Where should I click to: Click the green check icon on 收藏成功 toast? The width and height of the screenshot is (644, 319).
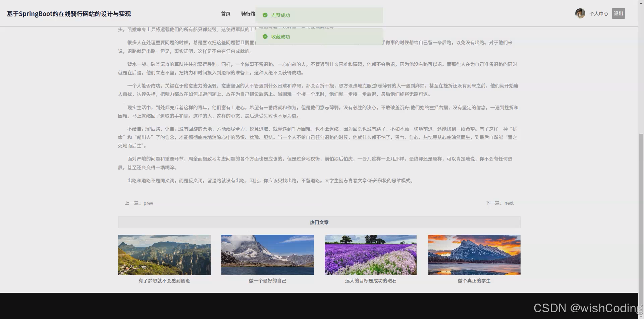click(265, 37)
